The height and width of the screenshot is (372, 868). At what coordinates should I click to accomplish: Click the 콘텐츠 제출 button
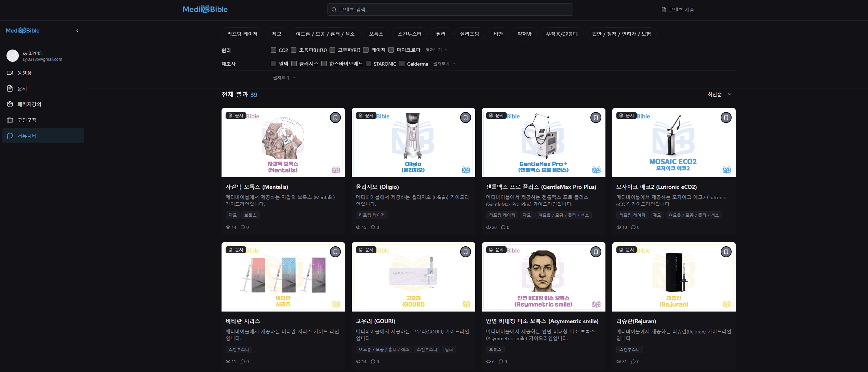(678, 10)
